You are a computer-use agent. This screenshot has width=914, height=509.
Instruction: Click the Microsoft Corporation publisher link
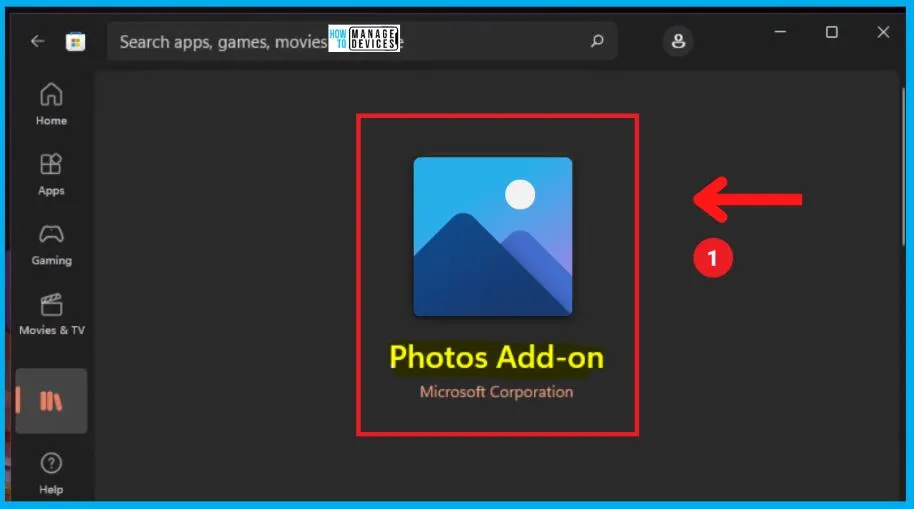[x=497, y=392]
